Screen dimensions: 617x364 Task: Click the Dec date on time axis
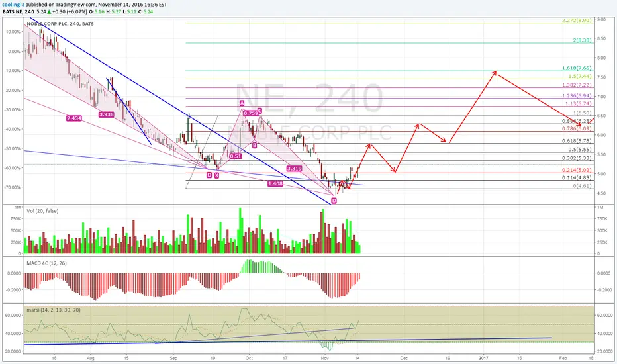(x=404, y=359)
